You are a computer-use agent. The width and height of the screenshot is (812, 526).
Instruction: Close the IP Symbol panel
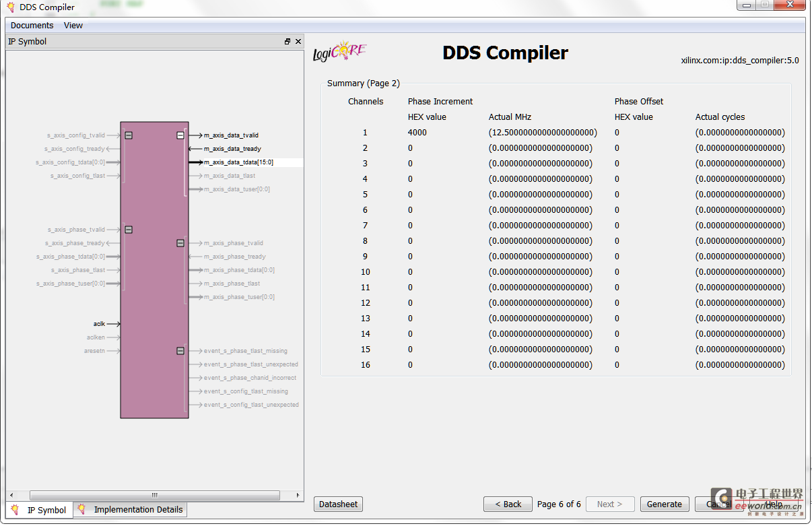(298, 42)
